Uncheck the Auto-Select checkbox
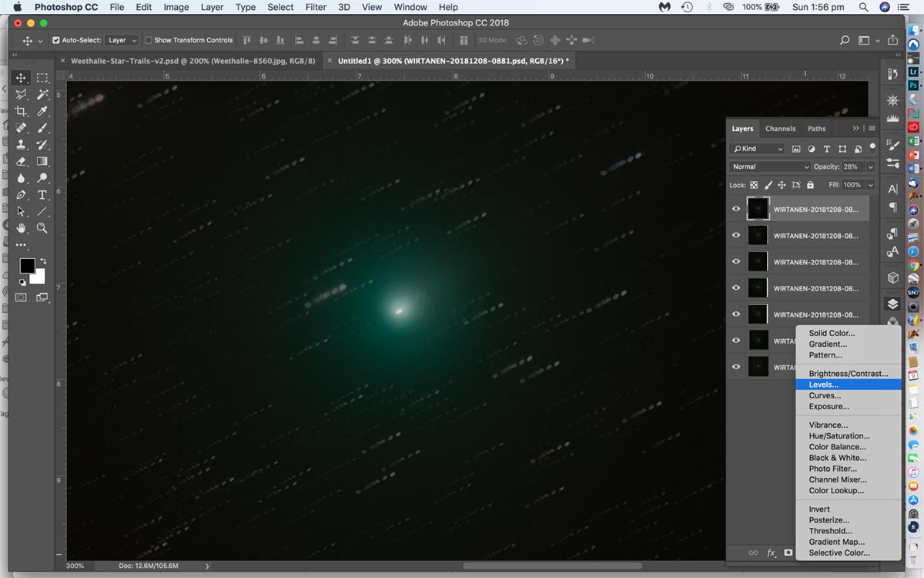The width and height of the screenshot is (924, 578). [56, 40]
